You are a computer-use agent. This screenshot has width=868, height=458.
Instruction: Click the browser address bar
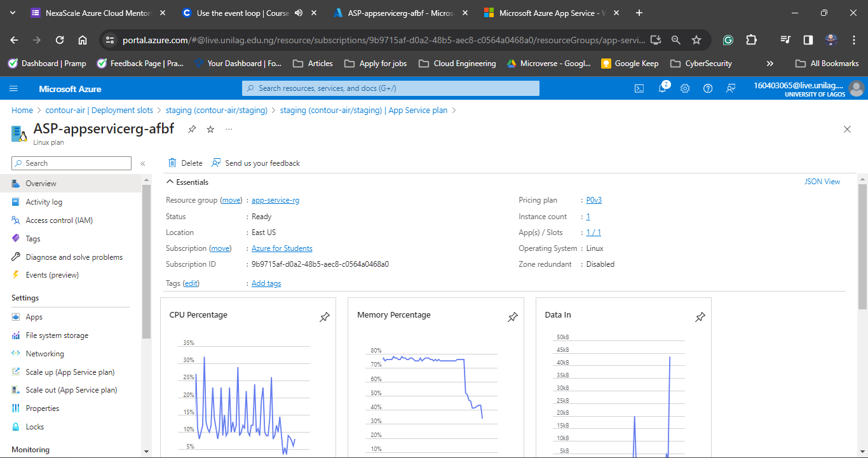click(384, 40)
